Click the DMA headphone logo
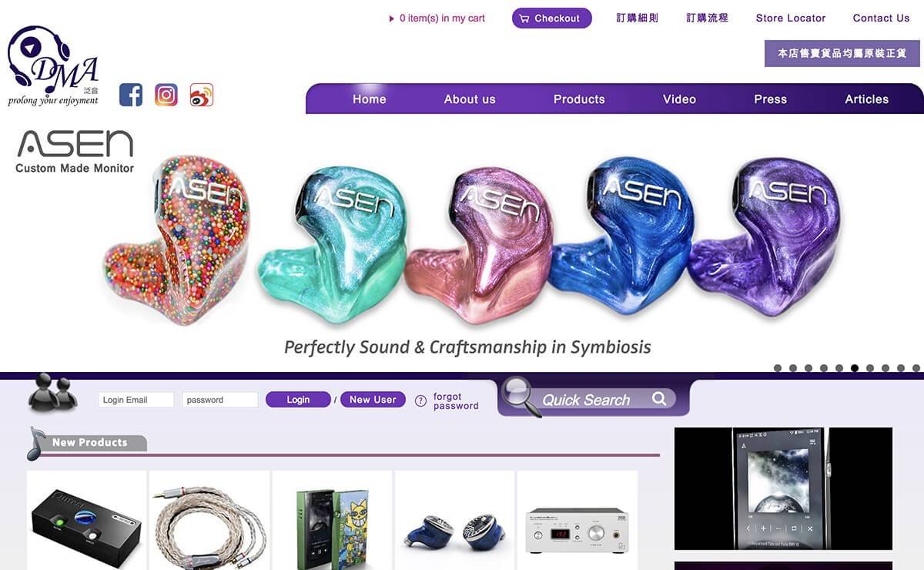Viewport: 924px width, 570px height. pyautogui.click(x=53, y=65)
